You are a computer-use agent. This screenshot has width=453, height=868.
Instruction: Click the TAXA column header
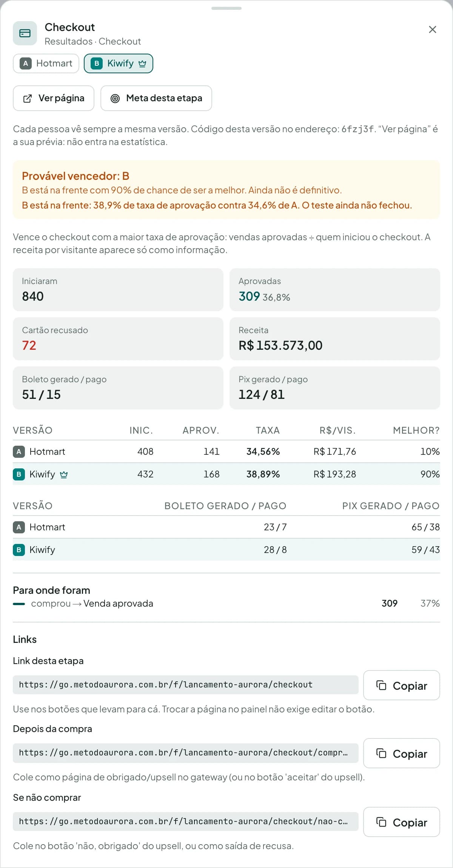[268, 430]
